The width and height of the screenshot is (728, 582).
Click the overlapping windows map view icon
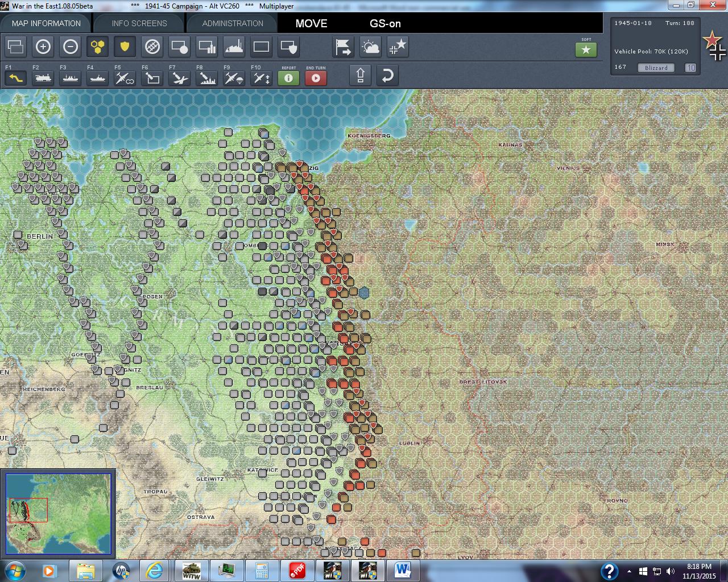[x=16, y=47]
